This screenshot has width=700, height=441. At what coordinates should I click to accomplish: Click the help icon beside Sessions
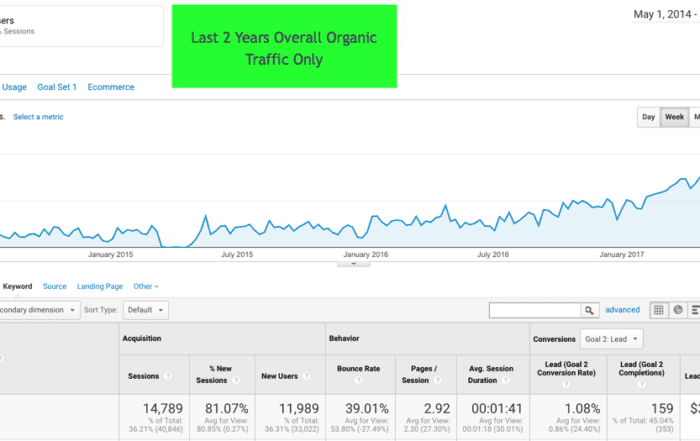(x=167, y=377)
